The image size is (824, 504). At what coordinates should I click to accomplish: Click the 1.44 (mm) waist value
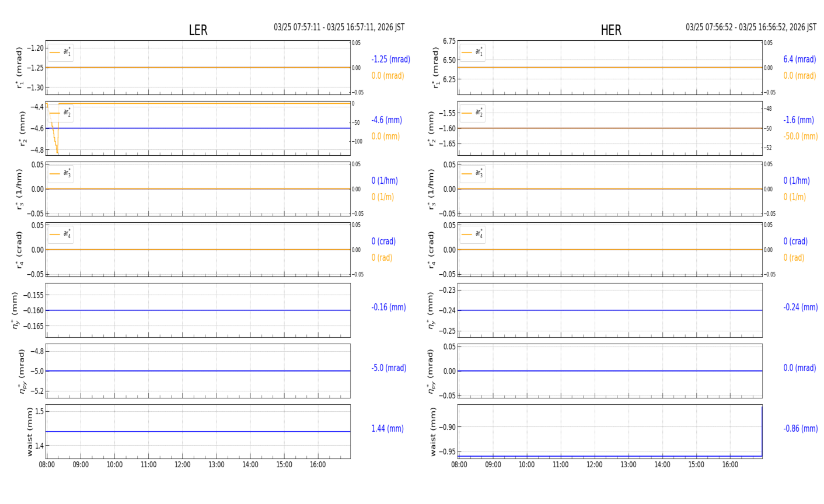[387, 429]
